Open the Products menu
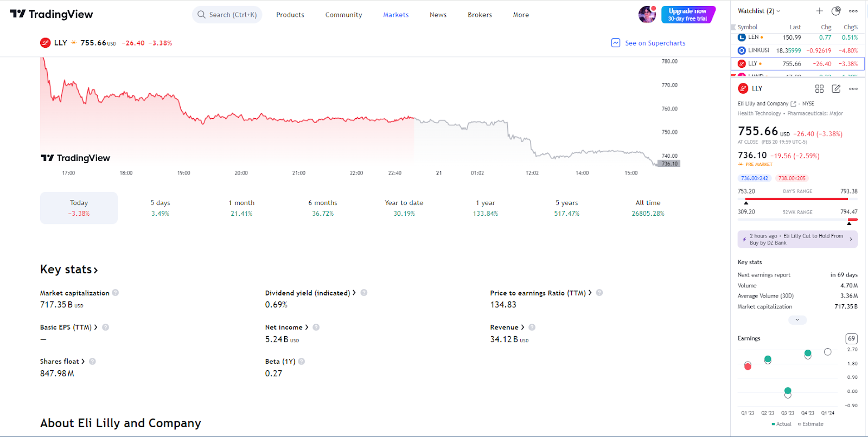 pos(290,15)
